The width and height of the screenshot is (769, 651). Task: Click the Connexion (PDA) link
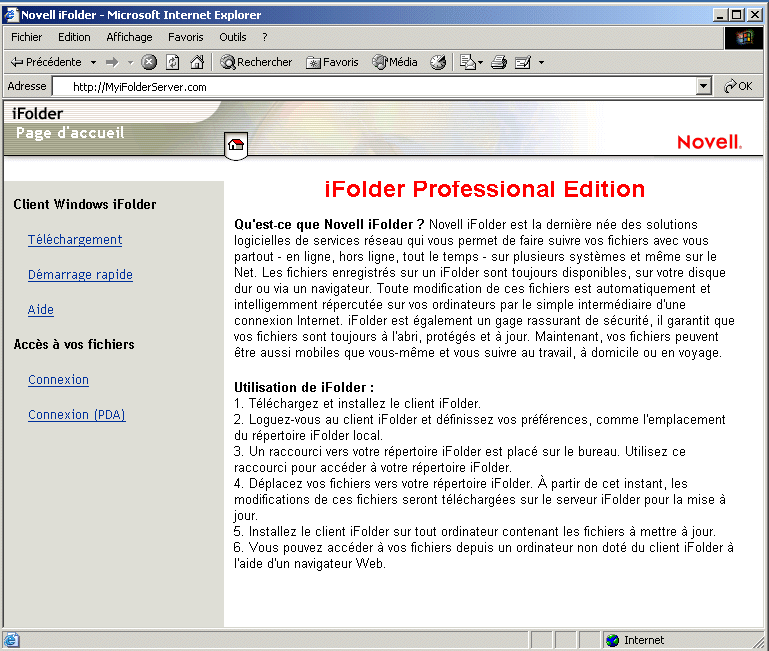coord(77,415)
